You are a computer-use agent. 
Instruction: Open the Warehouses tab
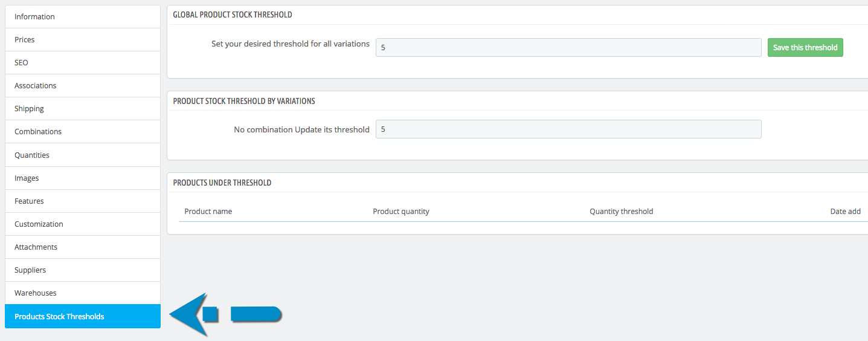coord(35,293)
